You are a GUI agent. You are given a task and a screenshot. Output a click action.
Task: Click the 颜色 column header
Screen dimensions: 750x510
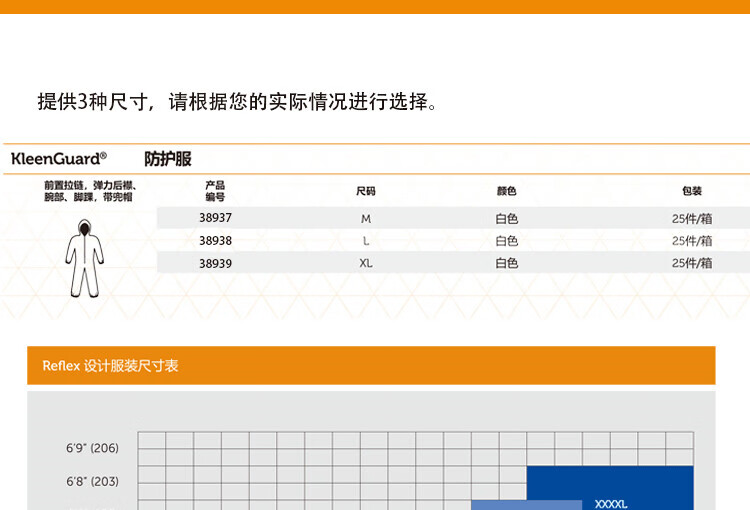507,191
